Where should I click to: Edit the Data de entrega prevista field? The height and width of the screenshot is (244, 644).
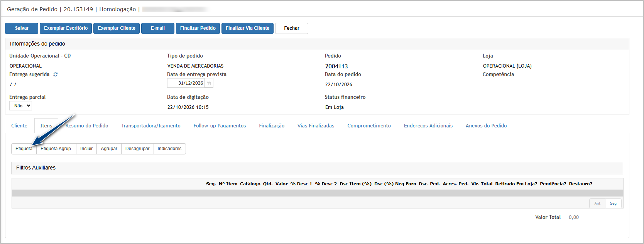coord(186,83)
